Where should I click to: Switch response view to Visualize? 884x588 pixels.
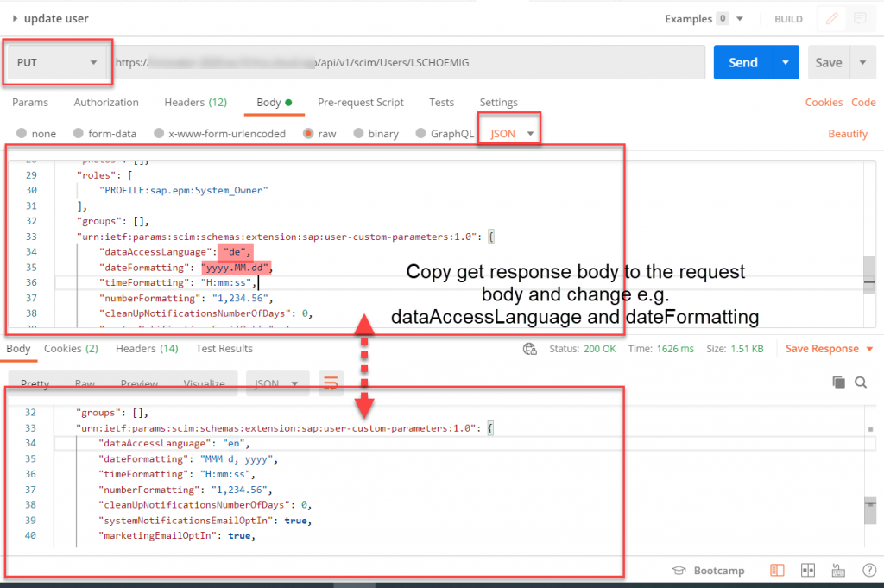click(204, 383)
